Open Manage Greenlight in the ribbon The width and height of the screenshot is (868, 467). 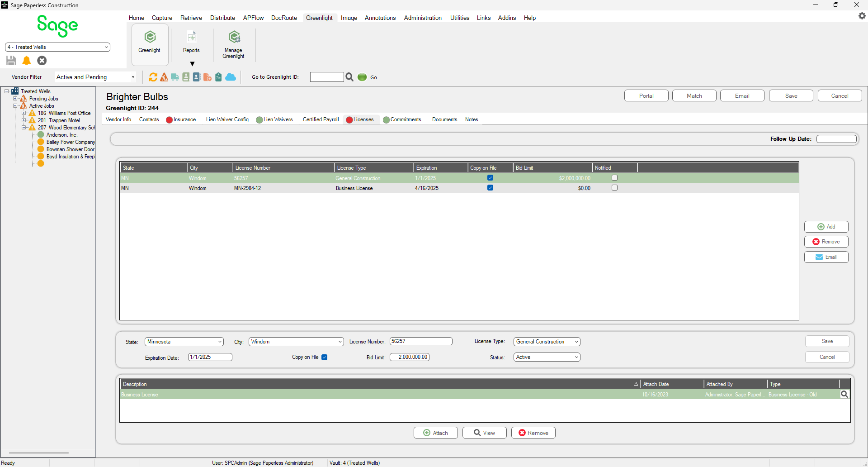click(234, 44)
